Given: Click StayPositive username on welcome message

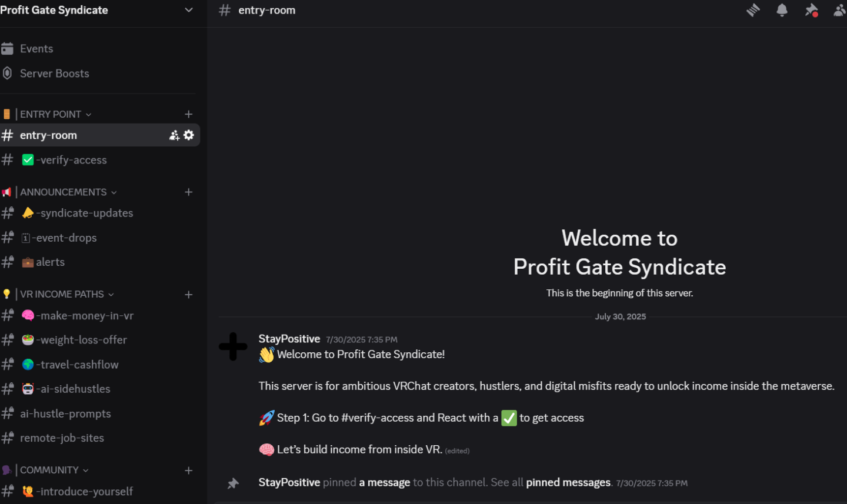Looking at the screenshot, I should [289, 339].
